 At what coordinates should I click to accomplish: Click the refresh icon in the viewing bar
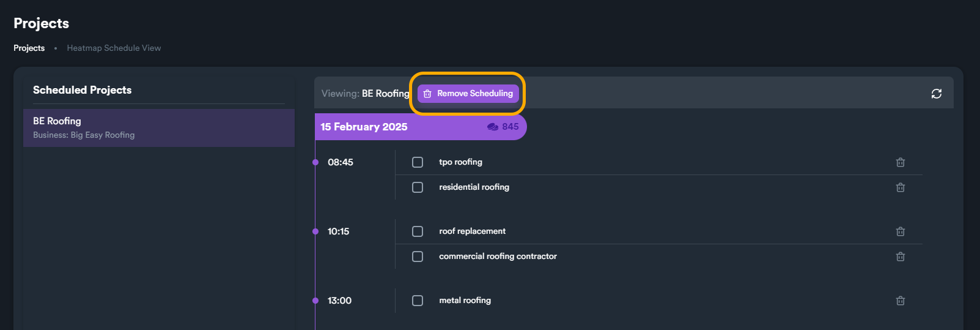click(x=936, y=94)
